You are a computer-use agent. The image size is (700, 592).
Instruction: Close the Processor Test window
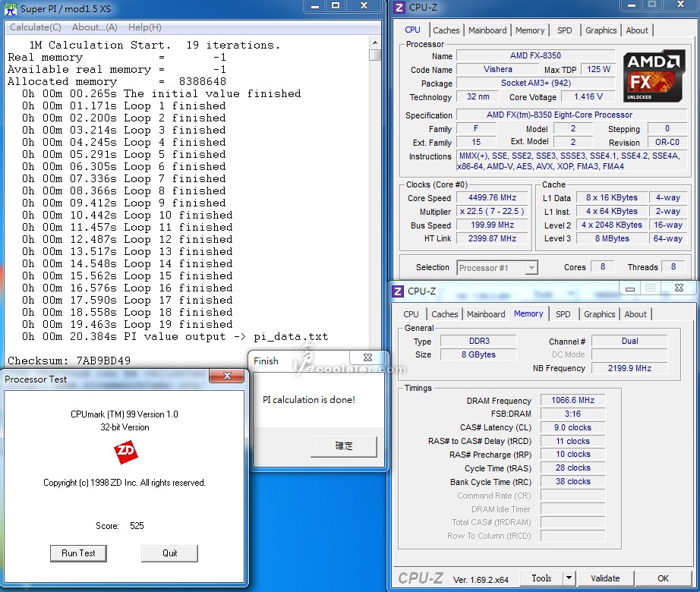point(226,376)
